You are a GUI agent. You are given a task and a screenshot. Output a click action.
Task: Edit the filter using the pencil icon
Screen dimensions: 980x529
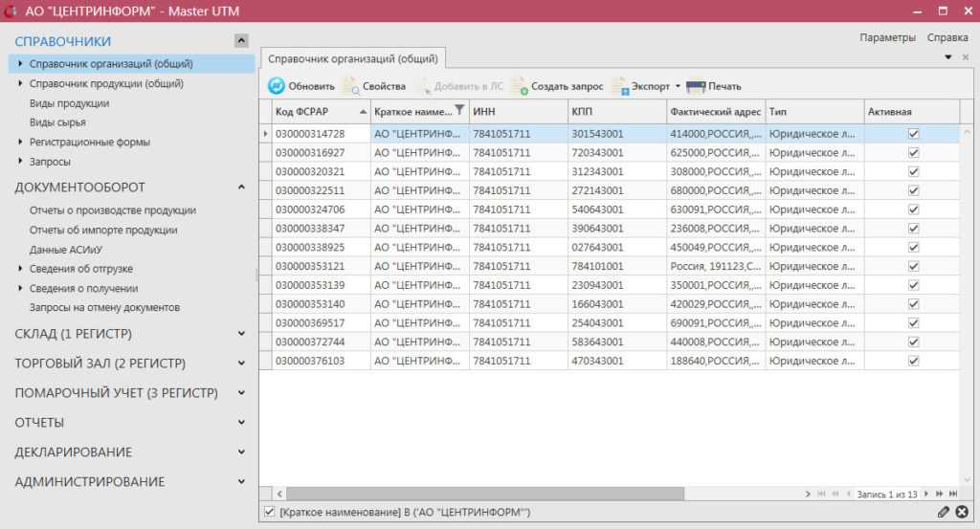[944, 512]
